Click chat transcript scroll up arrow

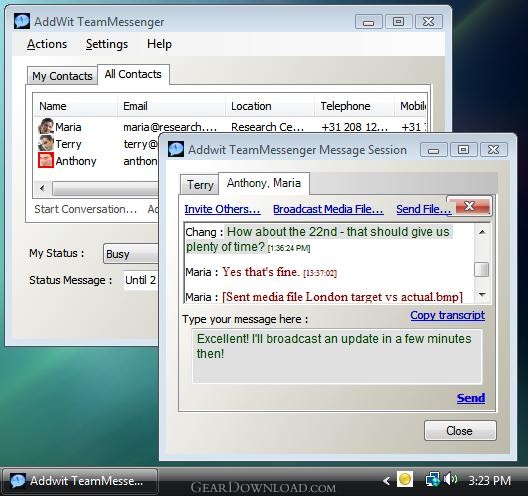482,232
